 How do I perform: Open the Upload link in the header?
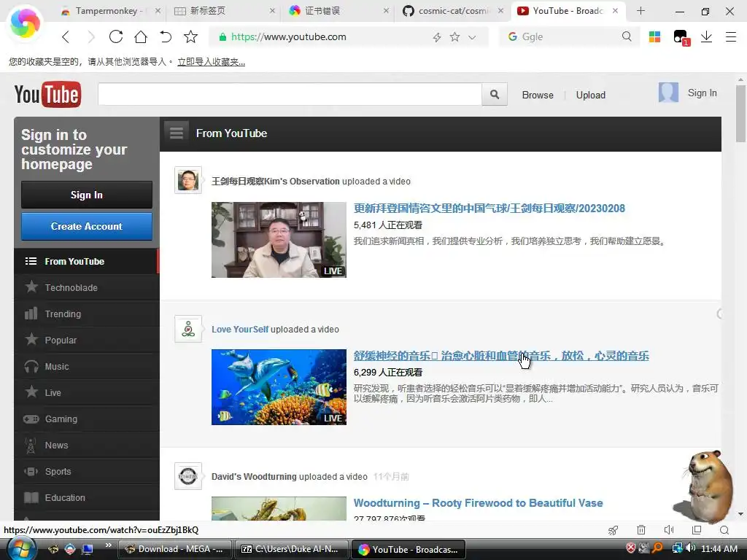point(590,95)
